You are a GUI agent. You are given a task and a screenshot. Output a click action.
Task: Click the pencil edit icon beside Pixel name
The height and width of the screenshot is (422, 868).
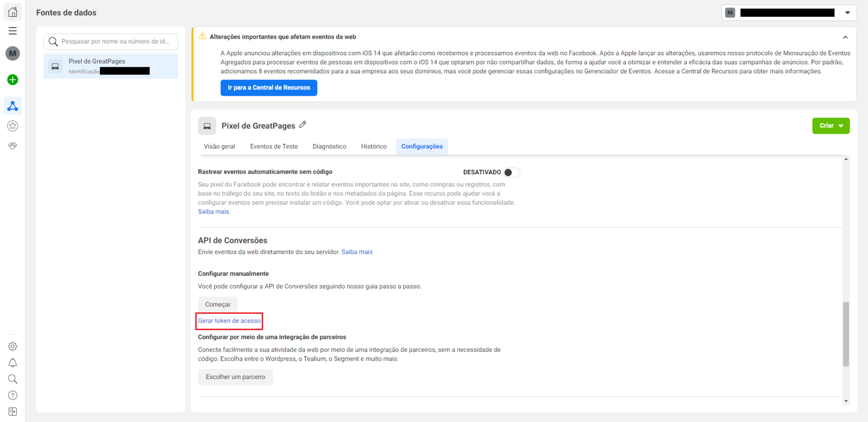(303, 125)
